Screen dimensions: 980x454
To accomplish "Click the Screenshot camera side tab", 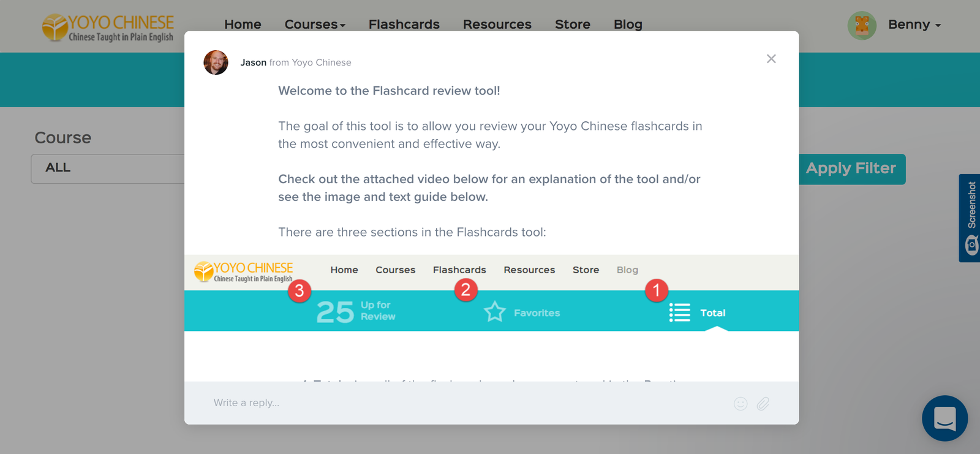I will tap(971, 218).
